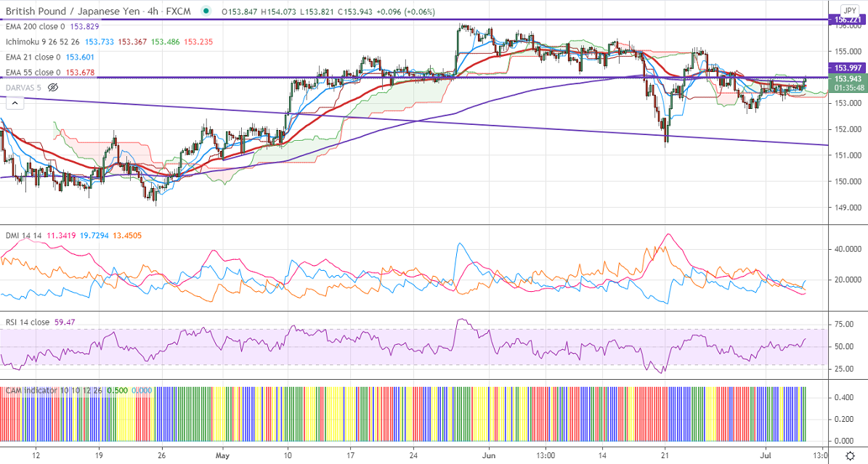Click the DMI value 13.4505
The width and height of the screenshot is (868, 464).
point(127,235)
